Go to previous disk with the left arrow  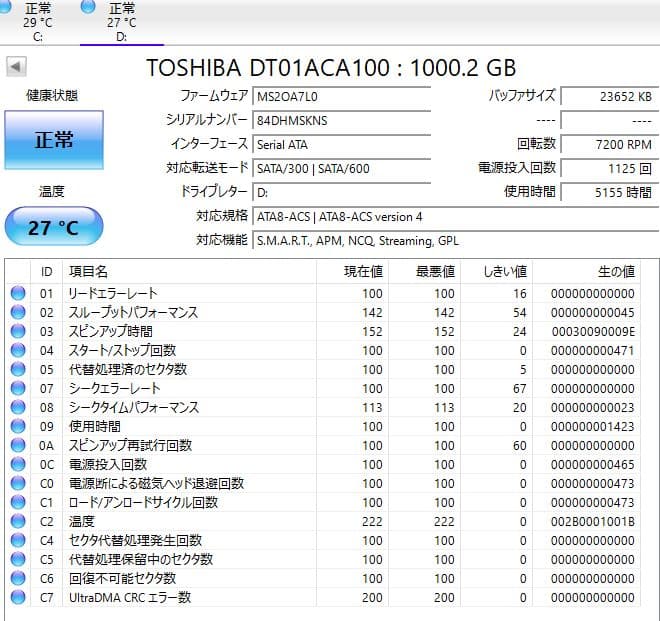(x=16, y=67)
